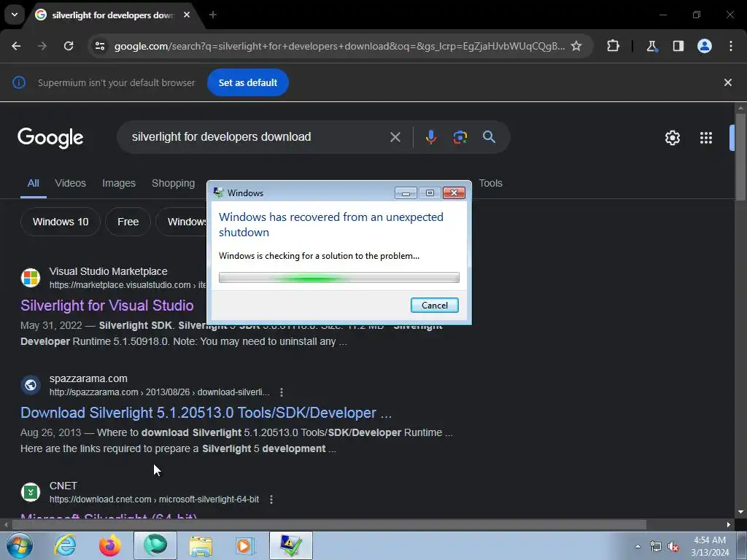This screenshot has height=560, width=747.
Task: Close the silverlight search tab
Action: 187,15
